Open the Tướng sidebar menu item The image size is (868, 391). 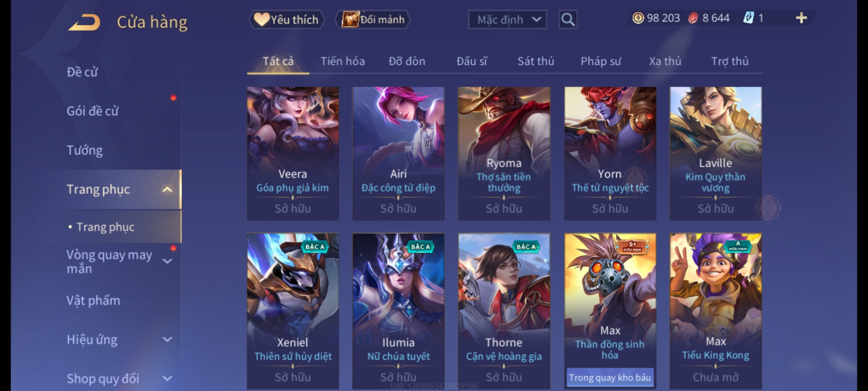(85, 150)
